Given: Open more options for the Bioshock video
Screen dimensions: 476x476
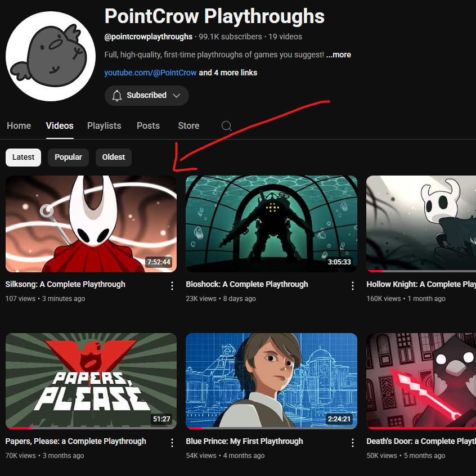Looking at the screenshot, I should 352,285.
